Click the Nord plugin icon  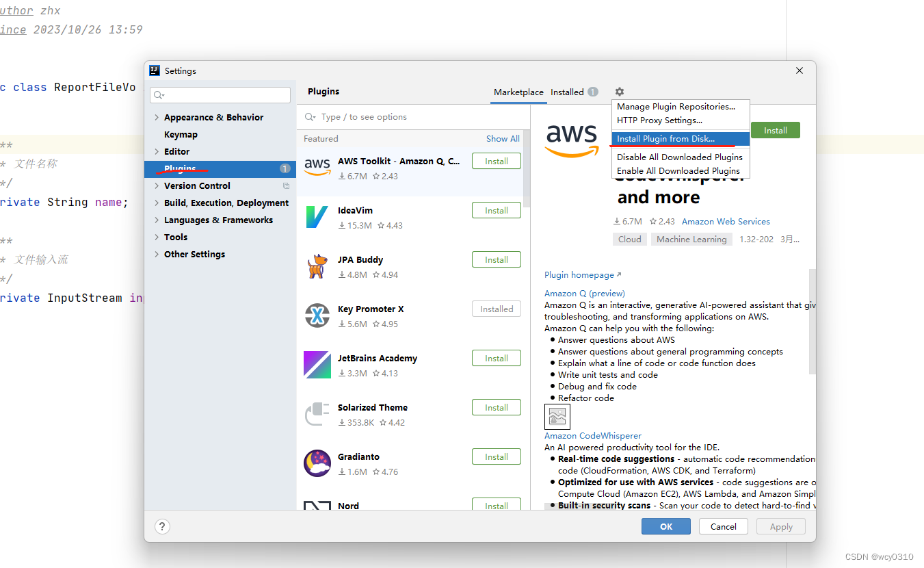[317, 505]
